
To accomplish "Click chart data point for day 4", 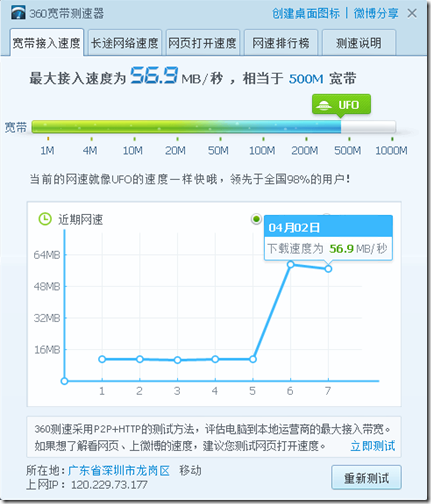I will click(215, 359).
